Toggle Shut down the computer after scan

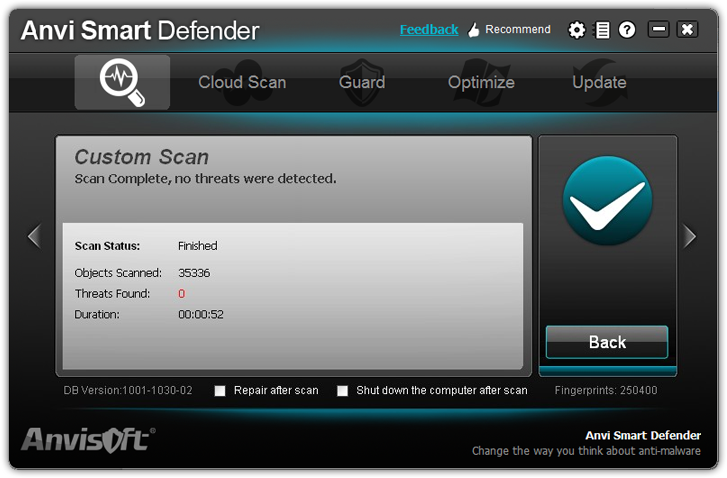click(343, 391)
